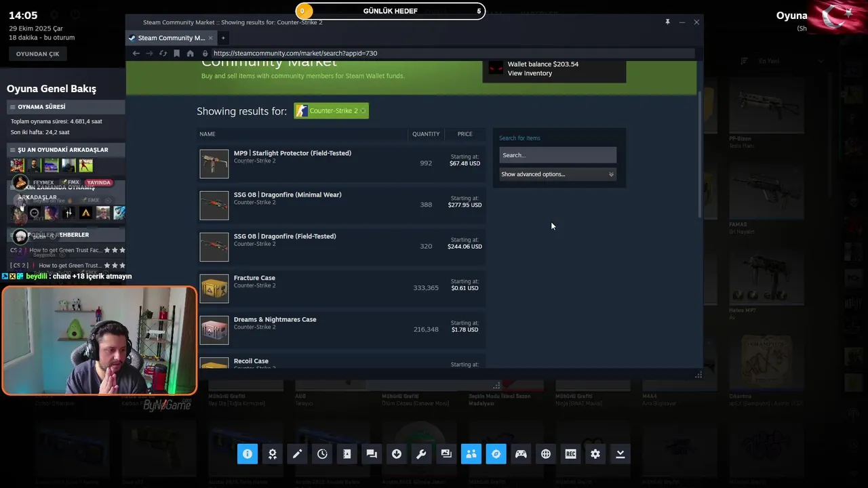Sort results by NAME column header
The image size is (868, 488).
[x=208, y=134]
